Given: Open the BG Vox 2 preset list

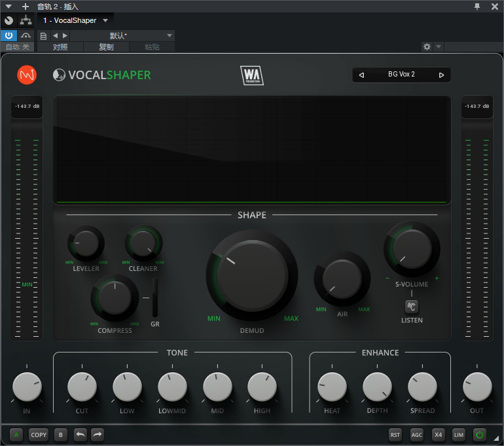Looking at the screenshot, I should point(401,75).
